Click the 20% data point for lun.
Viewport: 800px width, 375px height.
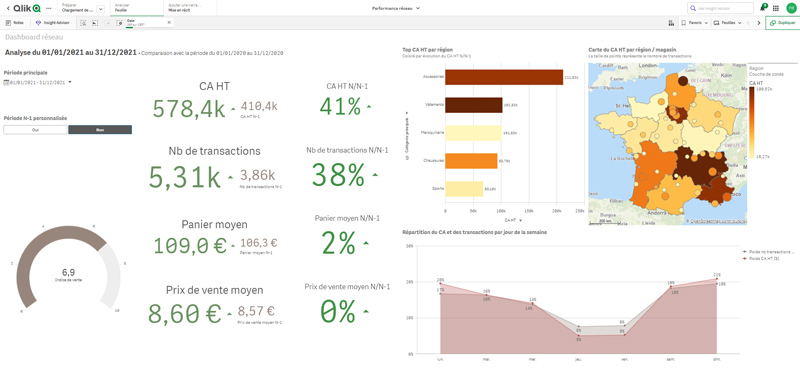440,283
